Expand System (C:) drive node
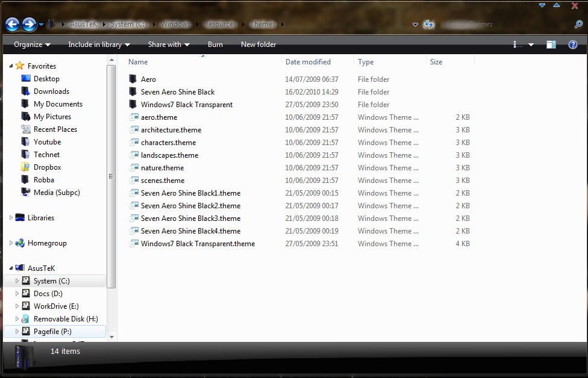This screenshot has height=378, width=588. 17,280
